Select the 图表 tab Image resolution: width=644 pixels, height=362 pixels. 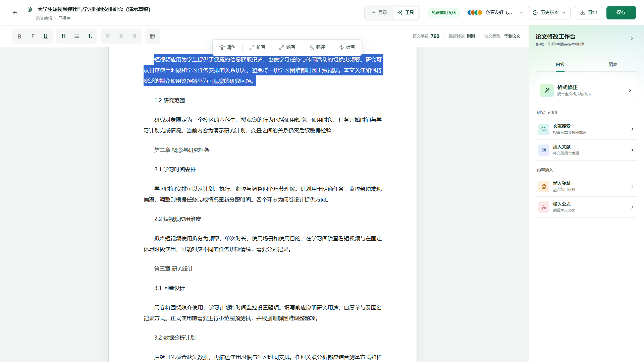[613, 65]
